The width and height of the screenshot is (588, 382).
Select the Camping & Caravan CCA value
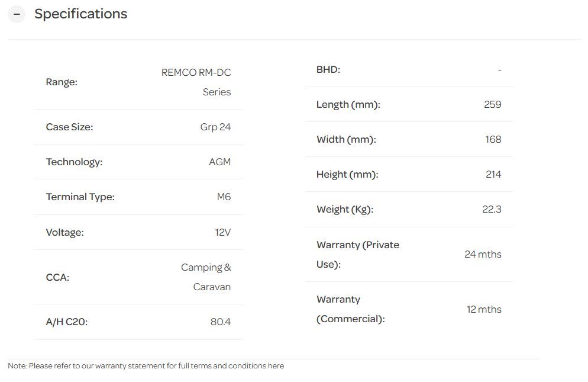pyautogui.click(x=206, y=277)
